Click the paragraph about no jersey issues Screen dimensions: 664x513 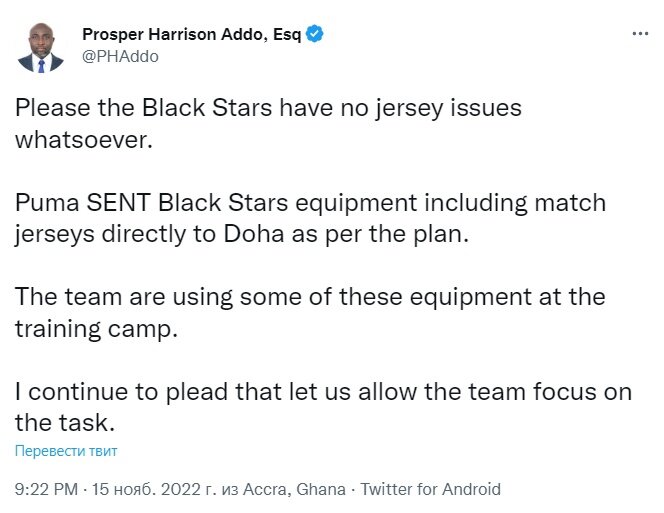pyautogui.click(x=268, y=122)
